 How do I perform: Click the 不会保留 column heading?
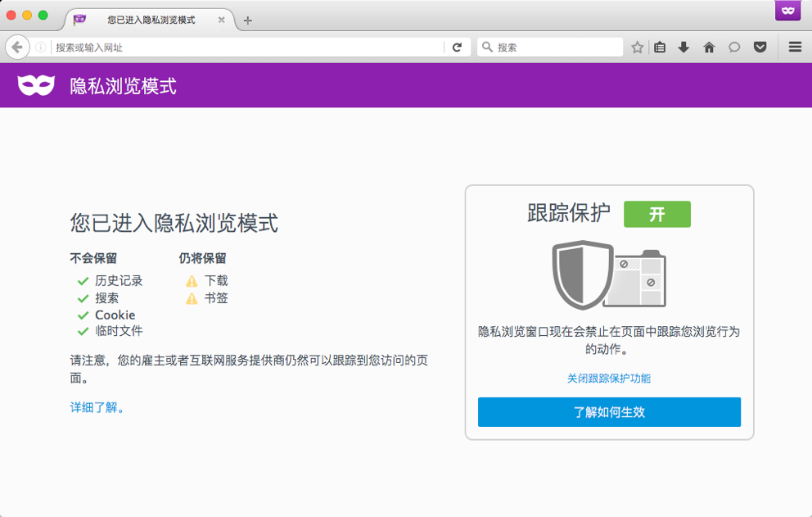[94, 258]
